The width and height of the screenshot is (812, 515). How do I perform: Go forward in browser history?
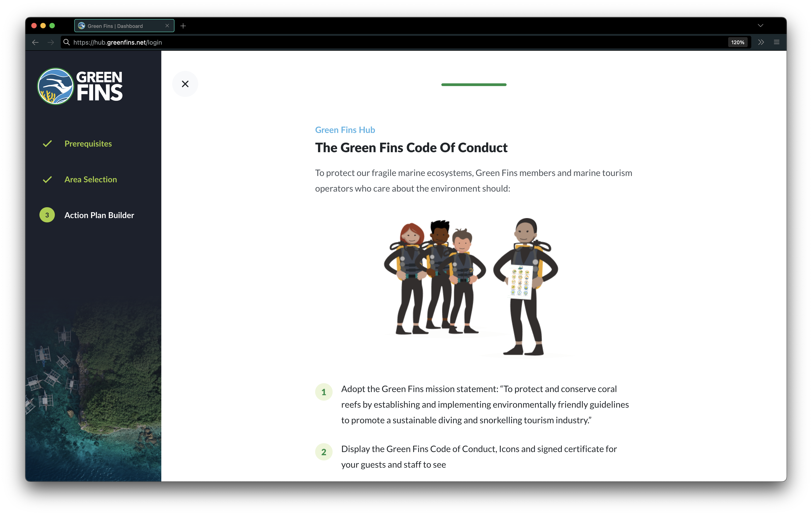[51, 42]
